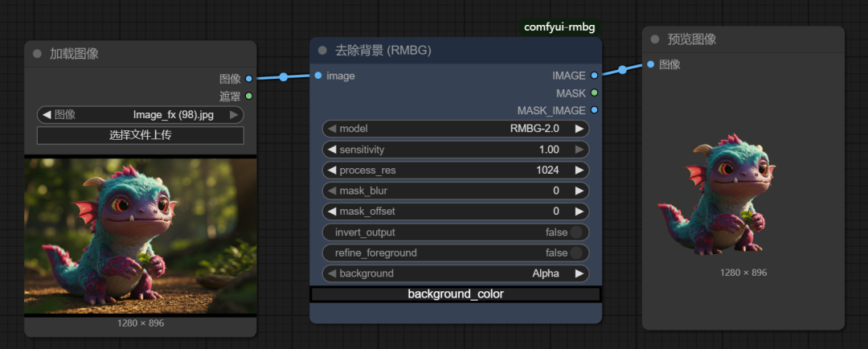The height and width of the screenshot is (349, 868).
Task: Increase mask_offset with right arrow
Action: (579, 211)
